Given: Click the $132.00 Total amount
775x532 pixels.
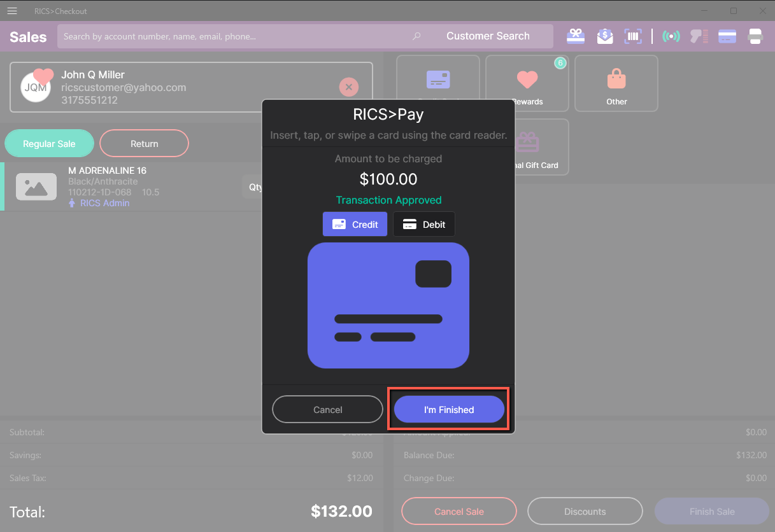Looking at the screenshot, I should tap(341, 511).
